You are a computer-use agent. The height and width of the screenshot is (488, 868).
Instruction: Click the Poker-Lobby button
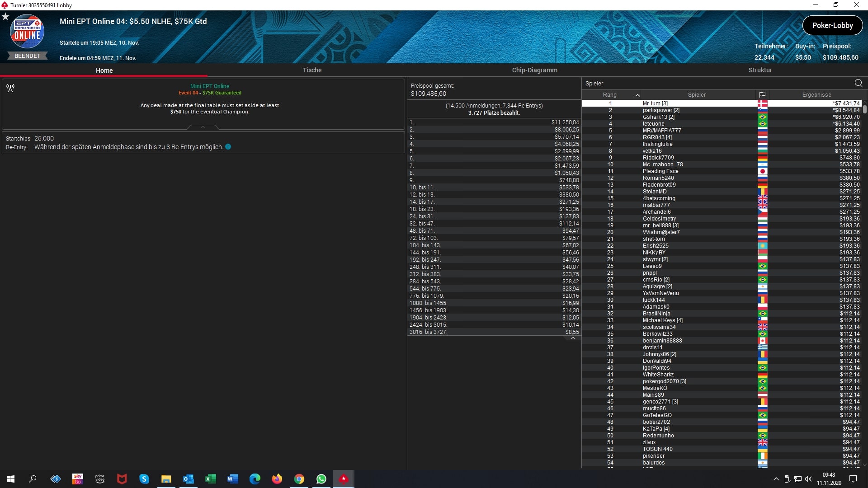(832, 25)
